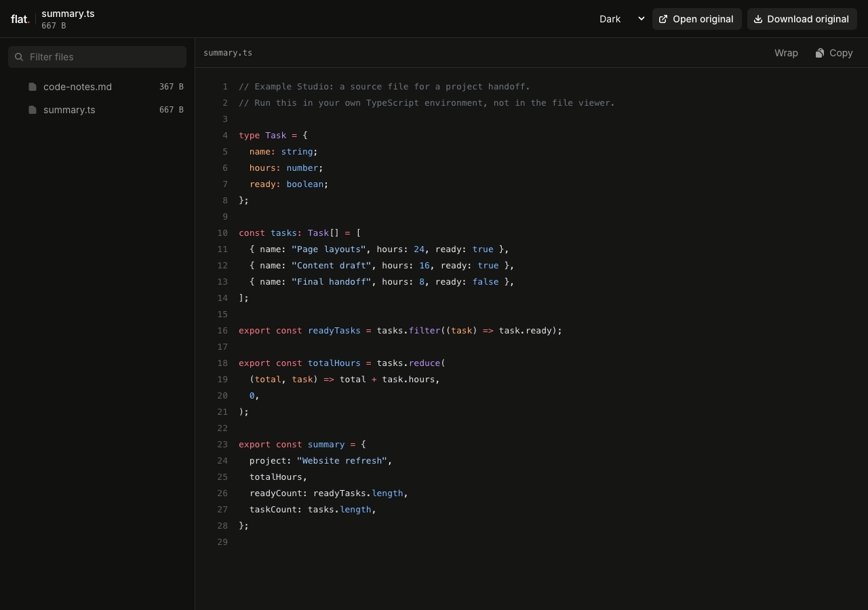The image size is (868, 610).
Task: Click line number 1
Action: point(225,87)
